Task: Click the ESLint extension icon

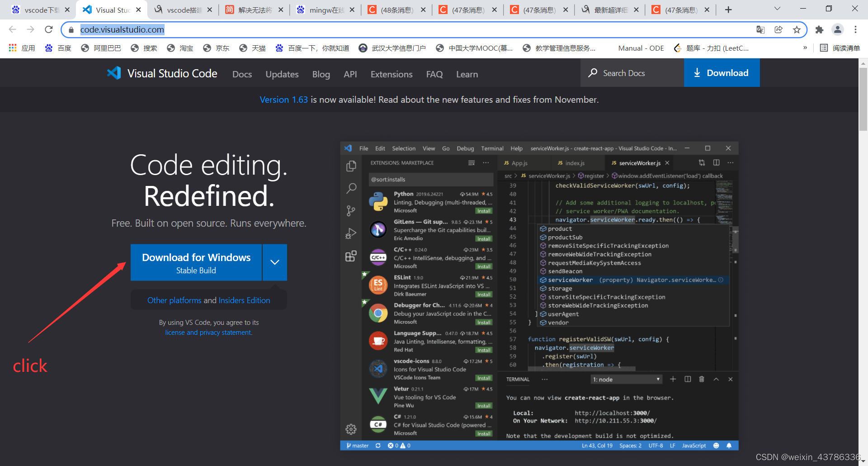Action: (x=378, y=285)
